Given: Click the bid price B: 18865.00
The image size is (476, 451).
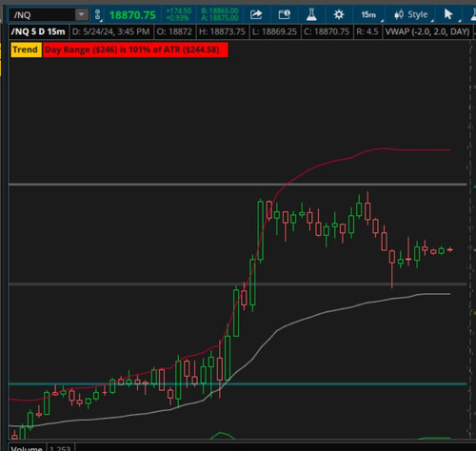Looking at the screenshot, I should [x=220, y=11].
